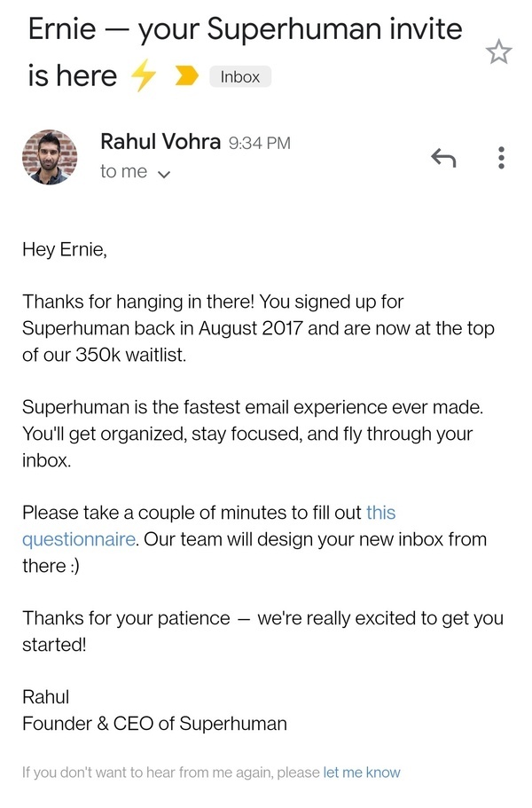Open the three-dot more options menu
Screen dimensions: 532x808
coord(502,158)
